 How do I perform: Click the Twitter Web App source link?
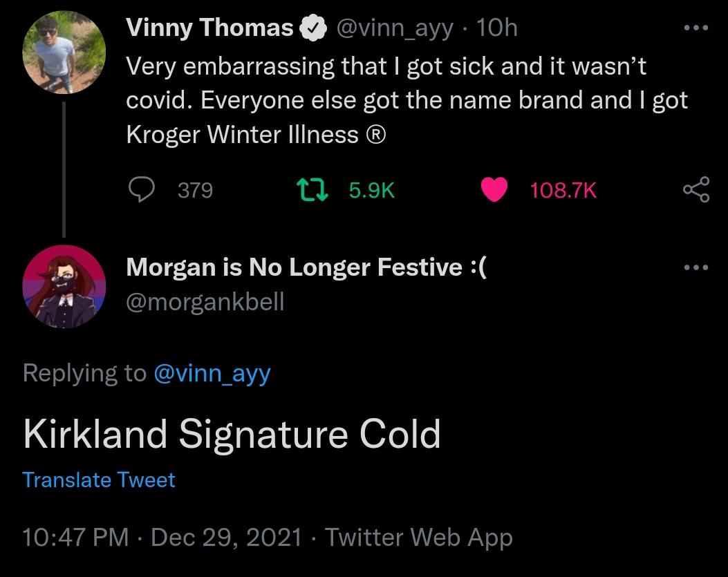[418, 537]
